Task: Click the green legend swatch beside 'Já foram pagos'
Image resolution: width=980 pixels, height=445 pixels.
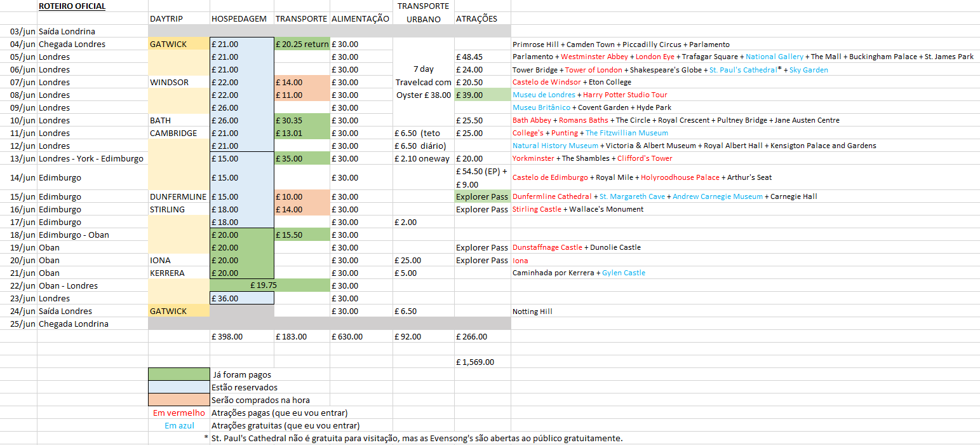Action: pyautogui.click(x=178, y=374)
